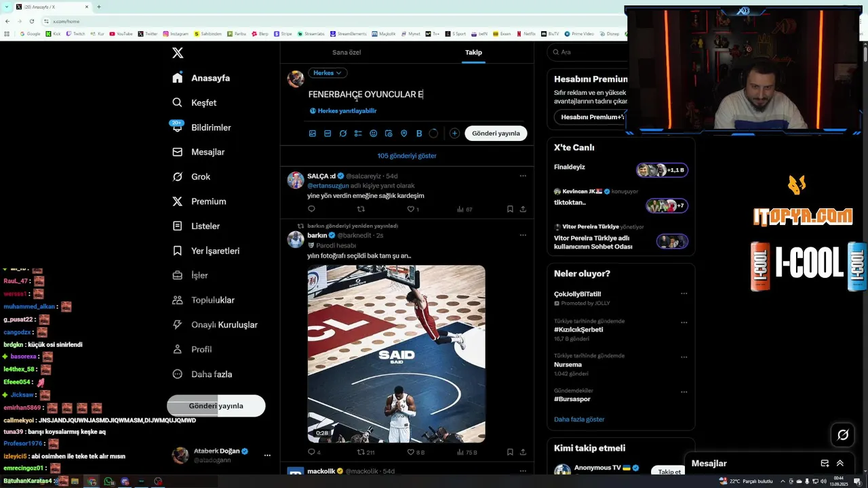
Task: Schedule the post via calendar icon
Action: (389, 134)
